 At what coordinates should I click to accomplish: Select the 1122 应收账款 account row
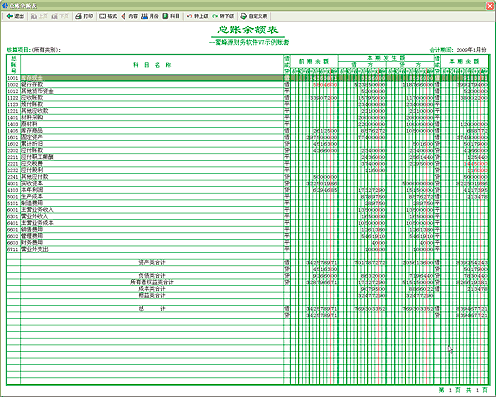coord(247,98)
